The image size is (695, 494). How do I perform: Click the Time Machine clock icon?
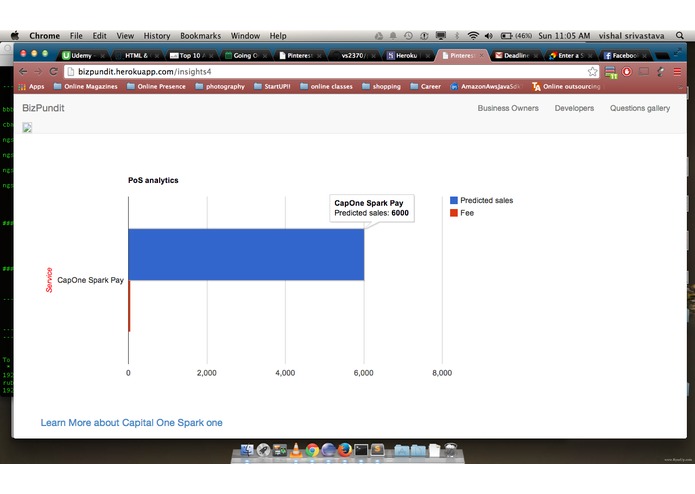tap(408, 35)
